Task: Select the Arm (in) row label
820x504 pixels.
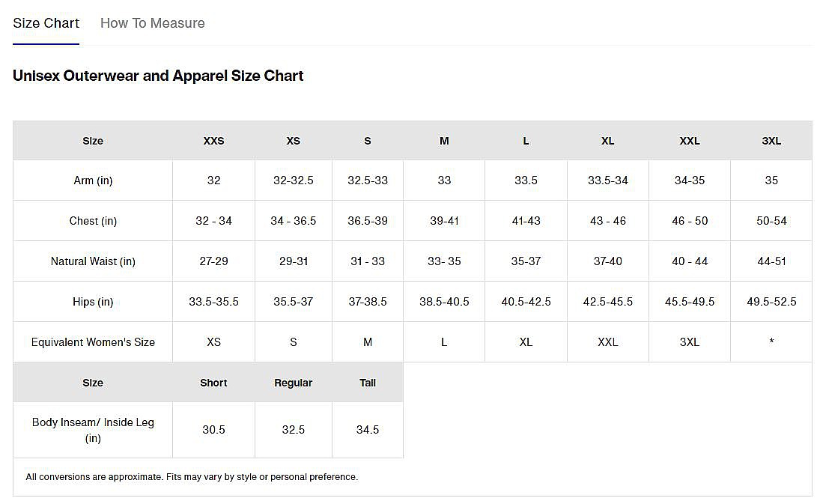Action: click(93, 180)
